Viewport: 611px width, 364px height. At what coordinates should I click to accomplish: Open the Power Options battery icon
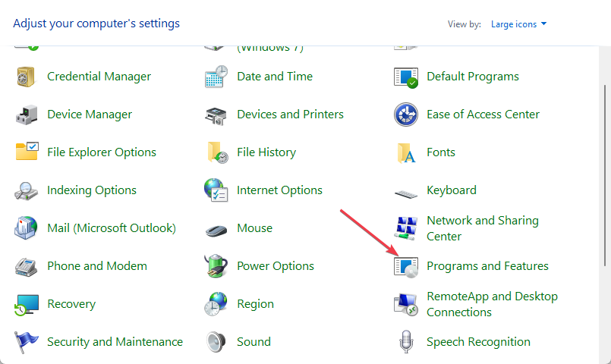[x=216, y=266]
